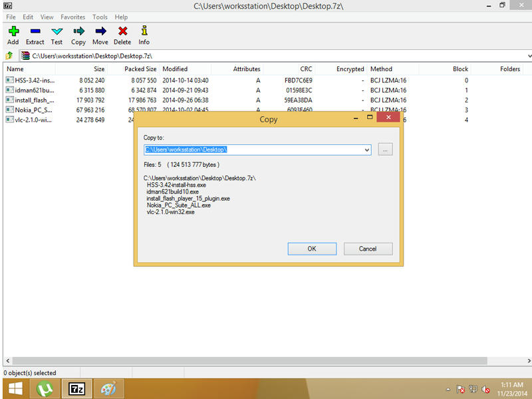The image size is (532, 399).
Task: Cancel the Copy dialog
Action: click(x=368, y=249)
